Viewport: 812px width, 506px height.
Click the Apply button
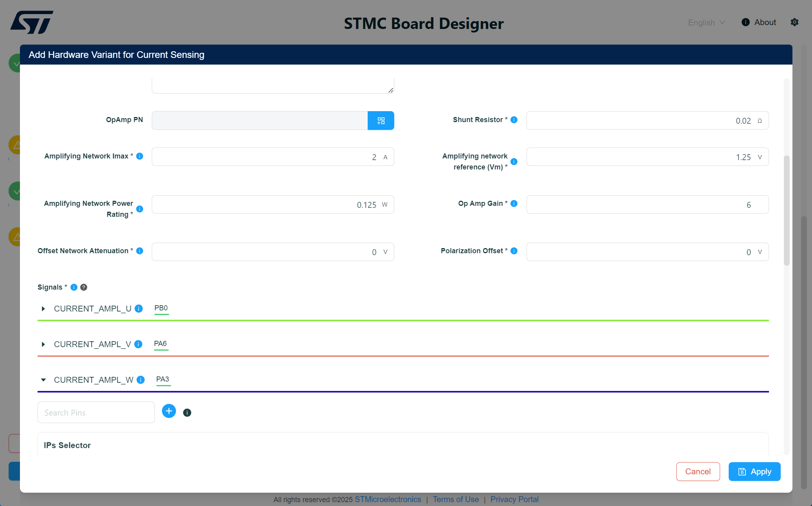pyautogui.click(x=754, y=471)
